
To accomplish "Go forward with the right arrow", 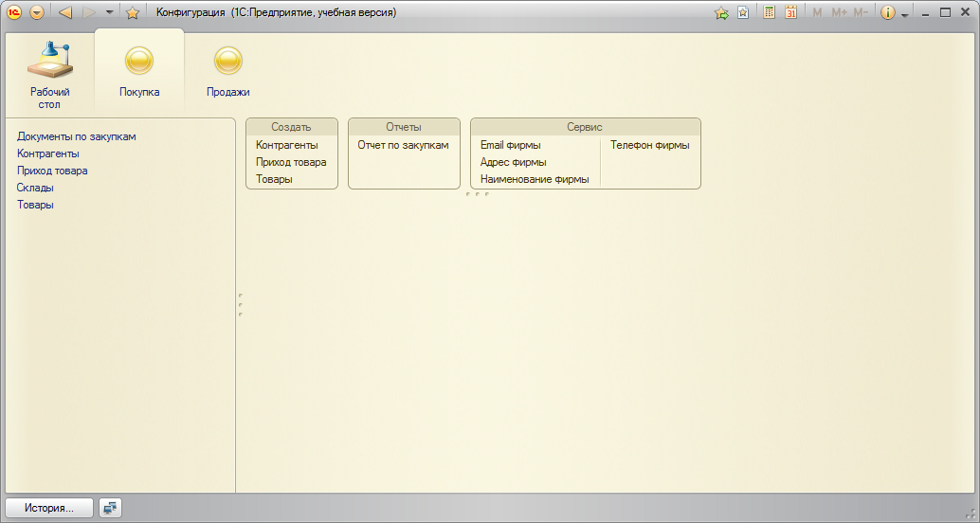I will [89, 12].
